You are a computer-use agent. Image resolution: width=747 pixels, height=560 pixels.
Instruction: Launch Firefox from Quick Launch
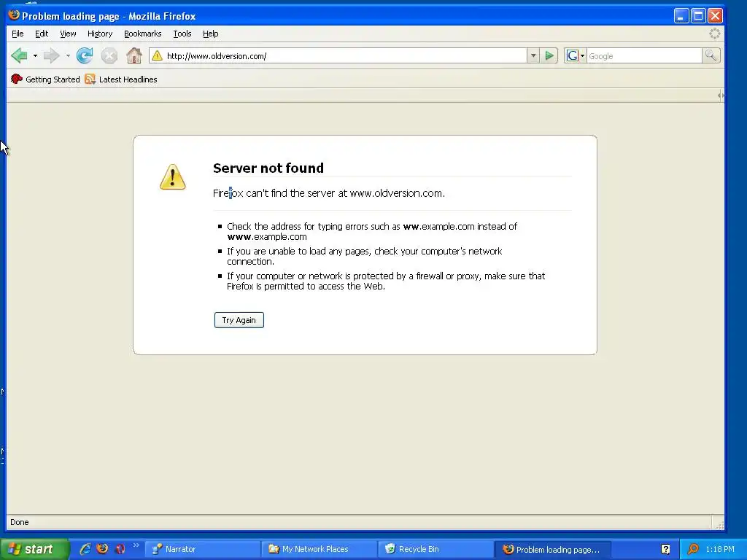[x=102, y=549]
